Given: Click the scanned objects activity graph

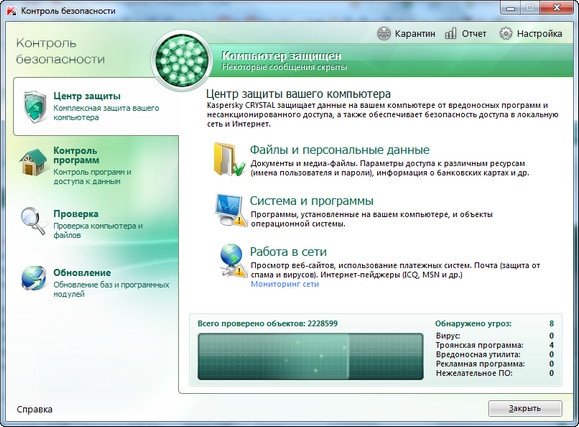Looking at the screenshot, I should pos(311,356).
